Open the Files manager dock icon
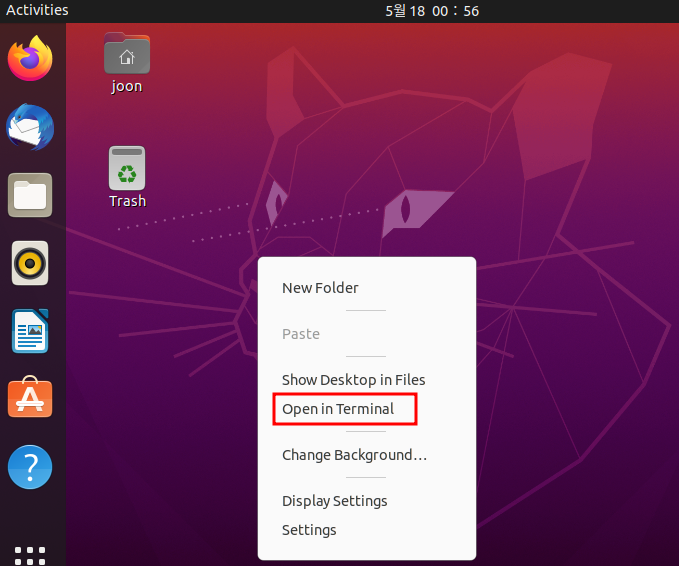This screenshot has width=679, height=566. click(x=30, y=195)
